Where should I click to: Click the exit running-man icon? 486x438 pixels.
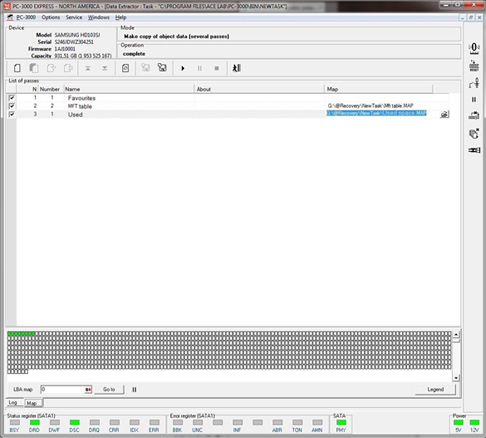236,68
